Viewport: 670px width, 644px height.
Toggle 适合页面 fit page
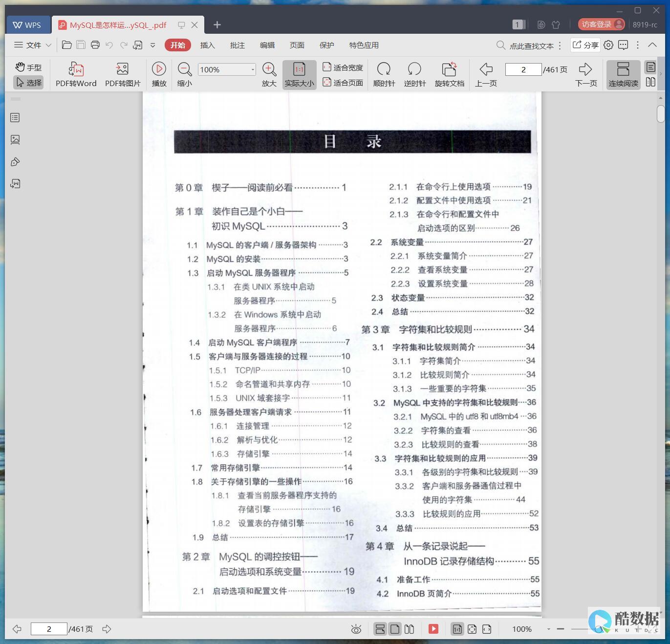tap(343, 83)
